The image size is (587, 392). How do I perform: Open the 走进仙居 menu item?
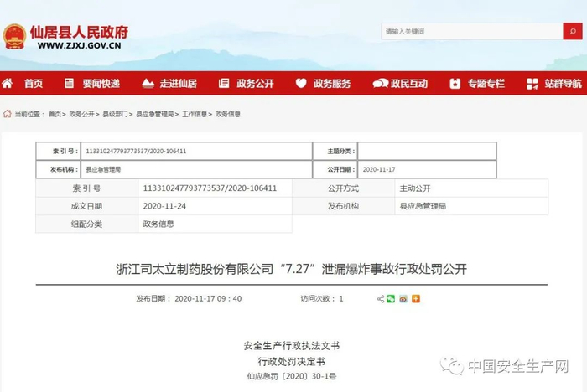[x=178, y=84]
